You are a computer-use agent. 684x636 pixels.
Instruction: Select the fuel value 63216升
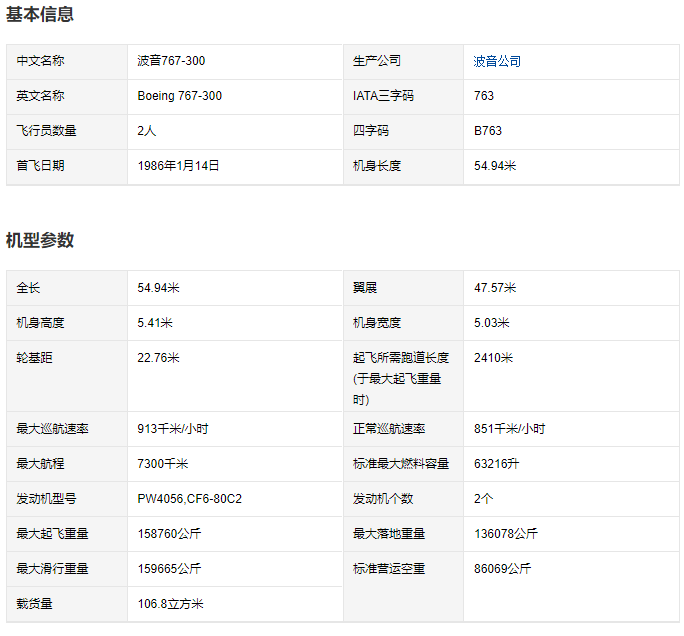click(496, 464)
